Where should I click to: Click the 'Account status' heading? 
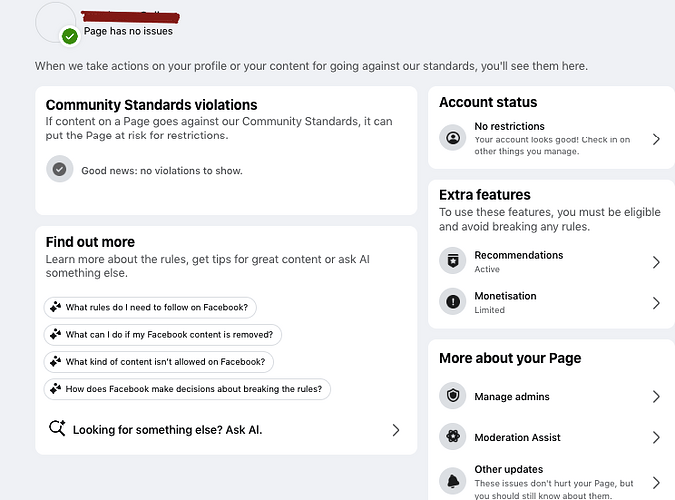tap(488, 102)
